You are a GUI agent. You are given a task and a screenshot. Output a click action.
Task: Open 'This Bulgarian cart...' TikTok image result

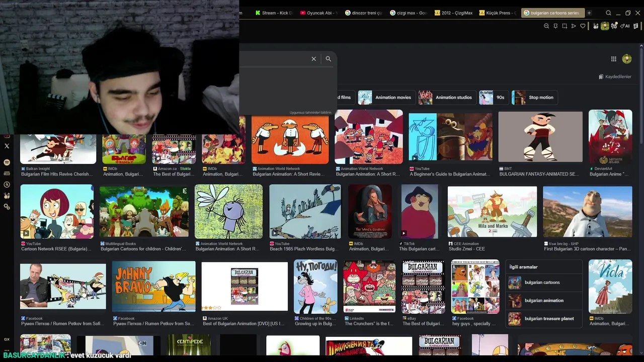pos(420,211)
